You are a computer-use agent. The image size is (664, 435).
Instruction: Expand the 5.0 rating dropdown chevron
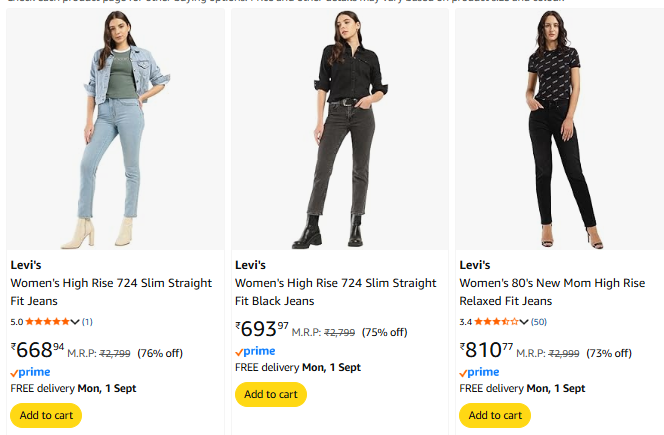(76, 322)
